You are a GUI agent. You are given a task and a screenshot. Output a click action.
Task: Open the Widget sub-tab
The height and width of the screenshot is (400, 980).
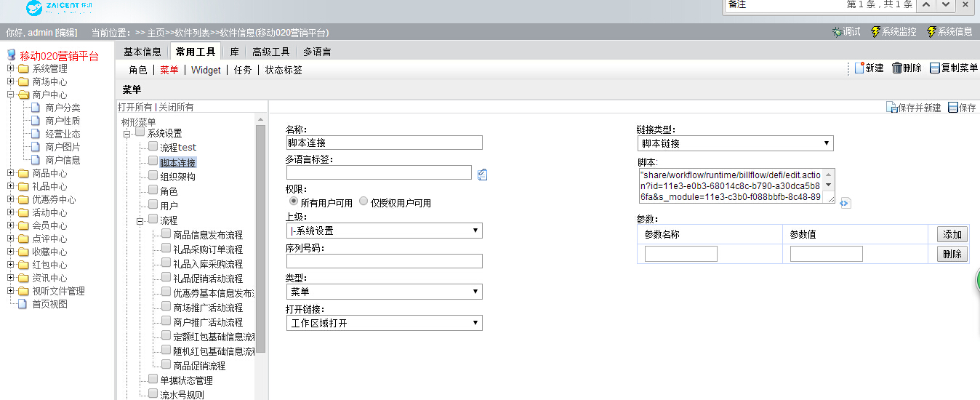[206, 70]
